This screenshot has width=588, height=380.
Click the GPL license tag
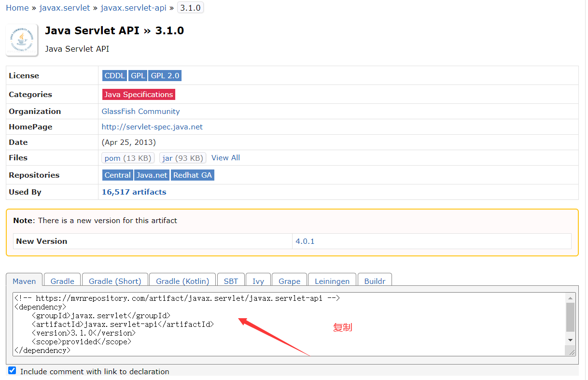coord(138,76)
